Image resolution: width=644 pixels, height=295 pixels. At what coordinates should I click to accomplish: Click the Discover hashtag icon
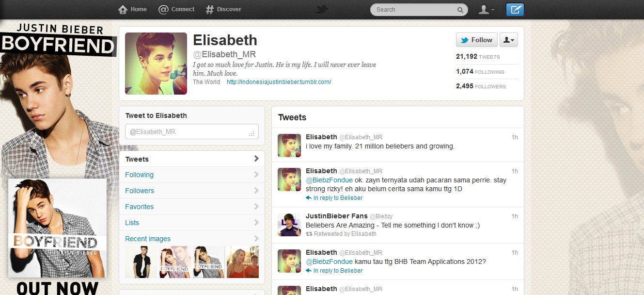(x=210, y=9)
